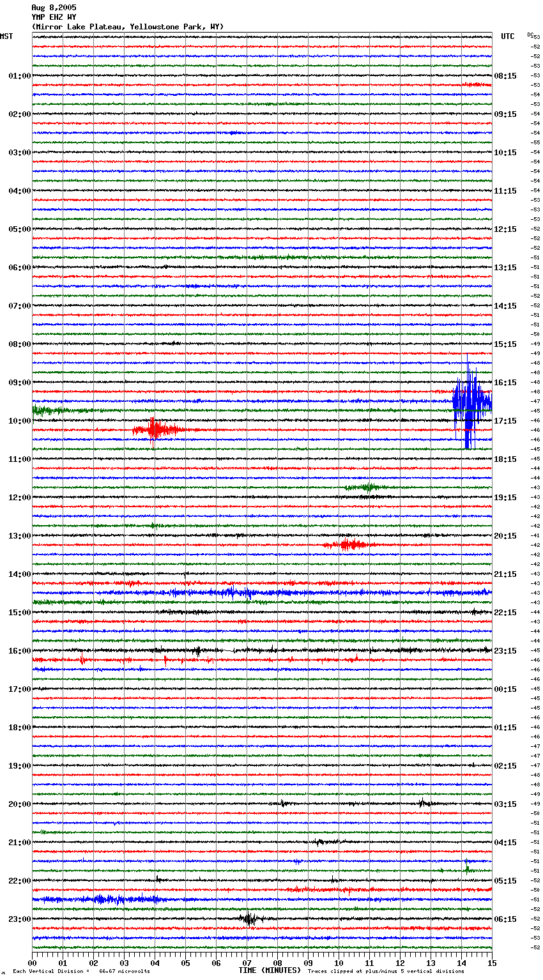Click minute '03' on the bottom axis
The height and width of the screenshot is (980, 543).
(124, 963)
